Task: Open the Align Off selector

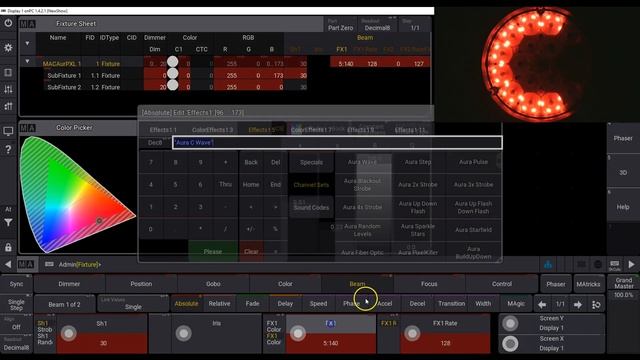Action: [x=16, y=324]
